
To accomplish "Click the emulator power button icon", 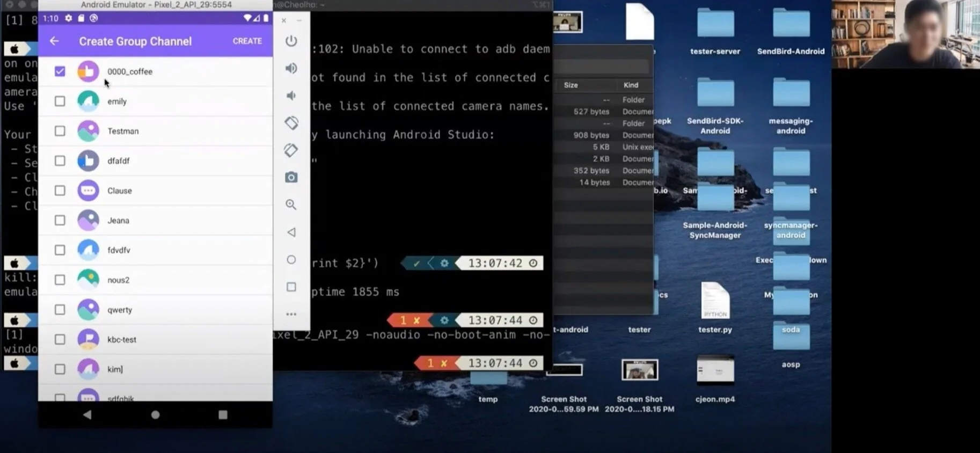I will (x=291, y=41).
